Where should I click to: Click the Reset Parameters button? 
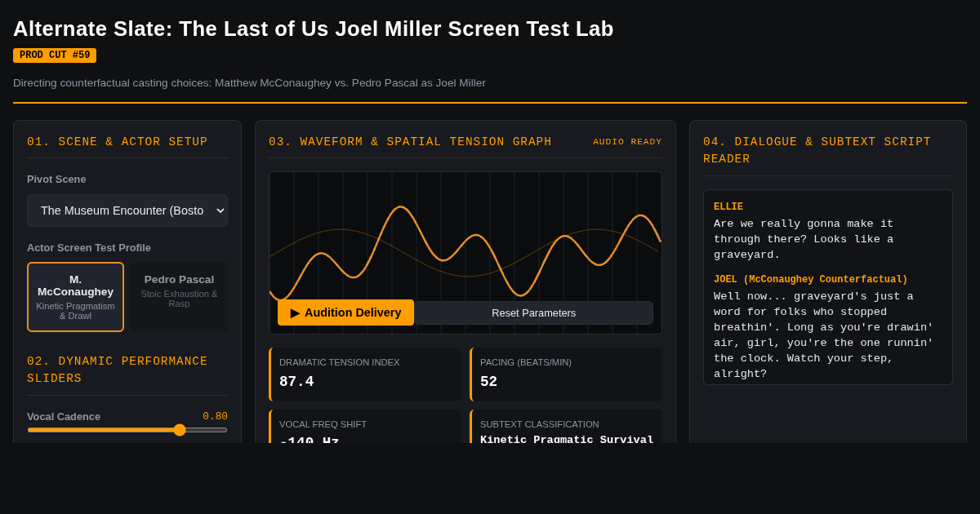tap(533, 313)
